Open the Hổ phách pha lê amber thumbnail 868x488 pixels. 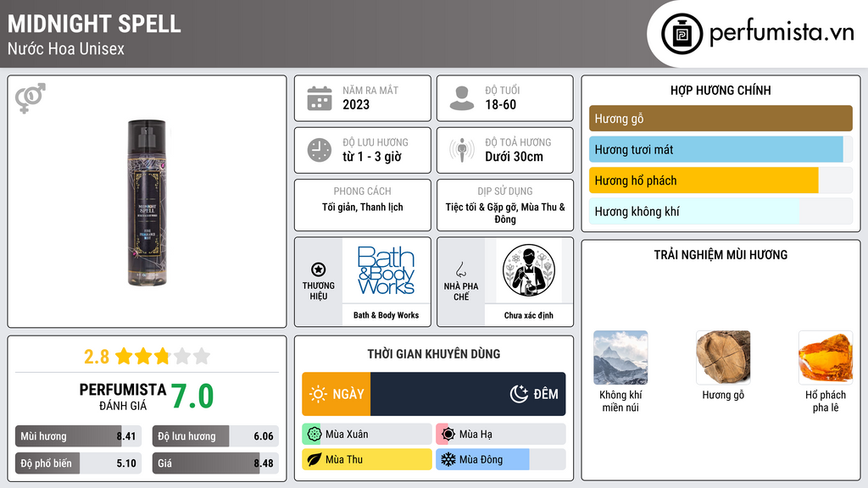click(x=826, y=358)
